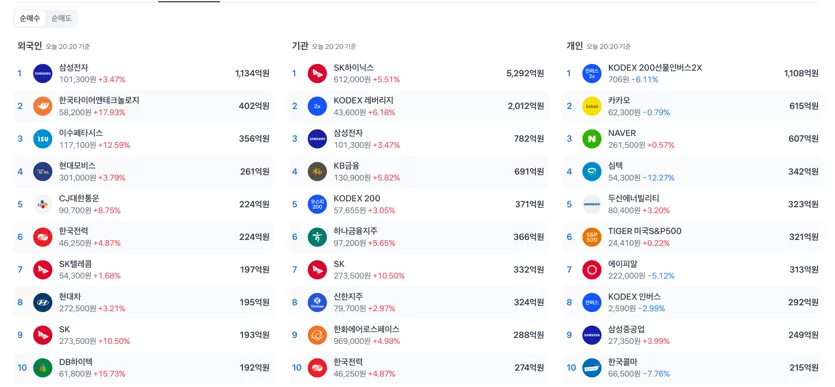The height and width of the screenshot is (387, 835).
Task: Click the 192억원 amount for DB하이텍
Action: pyautogui.click(x=255, y=368)
